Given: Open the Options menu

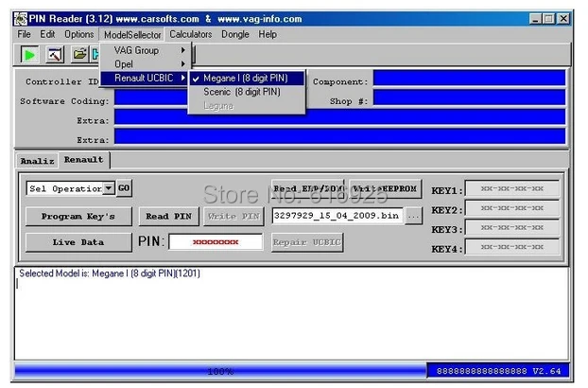Looking at the screenshot, I should click(x=79, y=34).
